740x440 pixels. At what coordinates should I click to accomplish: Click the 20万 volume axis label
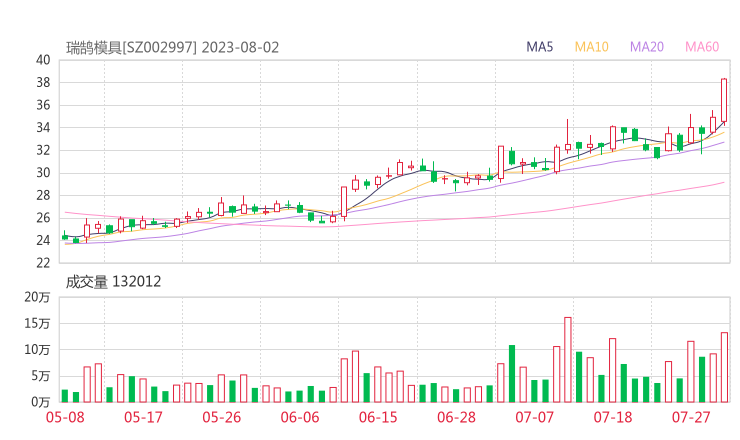click(37, 297)
